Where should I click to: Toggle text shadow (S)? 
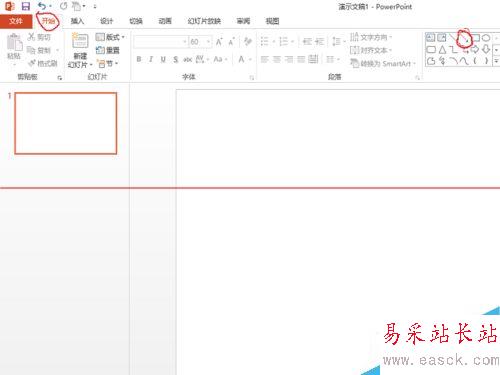tap(176, 59)
